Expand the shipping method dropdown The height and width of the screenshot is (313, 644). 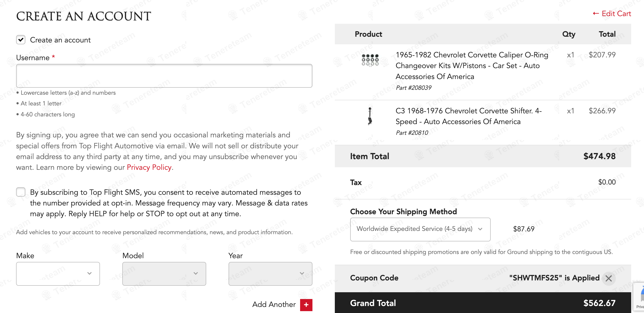point(420,229)
